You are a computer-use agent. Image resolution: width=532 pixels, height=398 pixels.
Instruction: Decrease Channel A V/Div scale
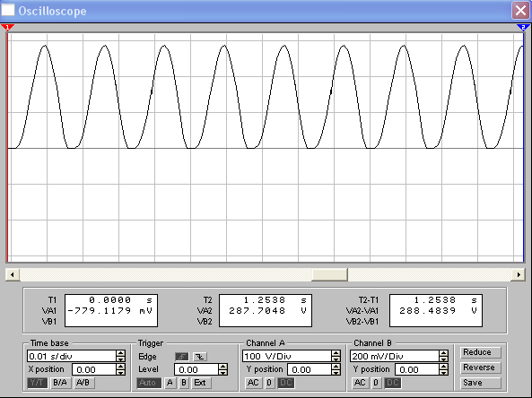click(336, 359)
